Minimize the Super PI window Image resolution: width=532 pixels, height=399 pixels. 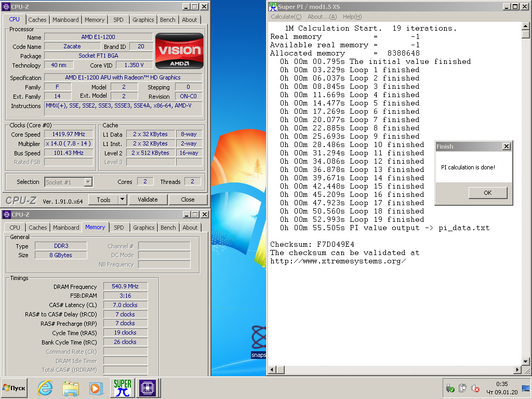[506, 6]
